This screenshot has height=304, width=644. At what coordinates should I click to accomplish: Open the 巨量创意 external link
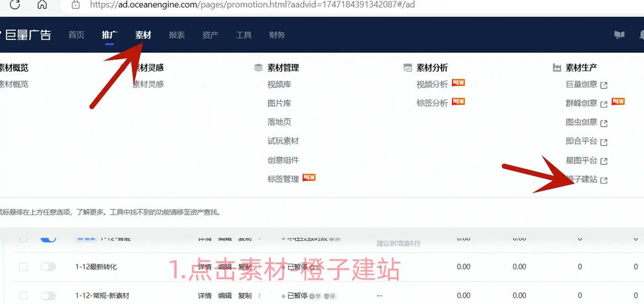pyautogui.click(x=586, y=84)
